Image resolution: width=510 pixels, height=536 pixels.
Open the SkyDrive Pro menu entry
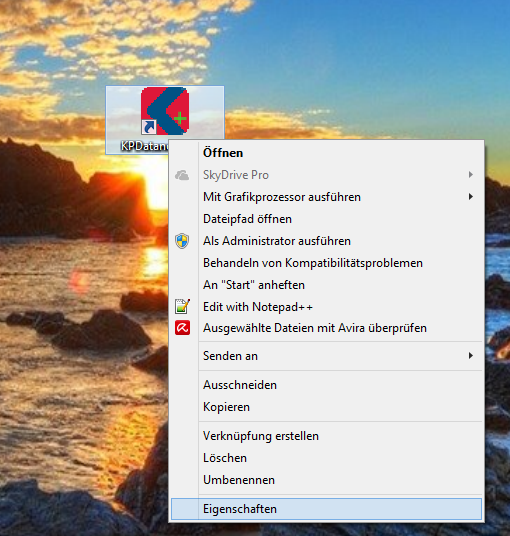326,175
